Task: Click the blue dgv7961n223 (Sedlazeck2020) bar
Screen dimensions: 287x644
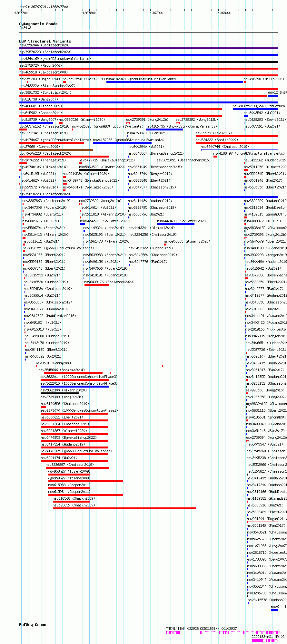Action: (148, 197)
